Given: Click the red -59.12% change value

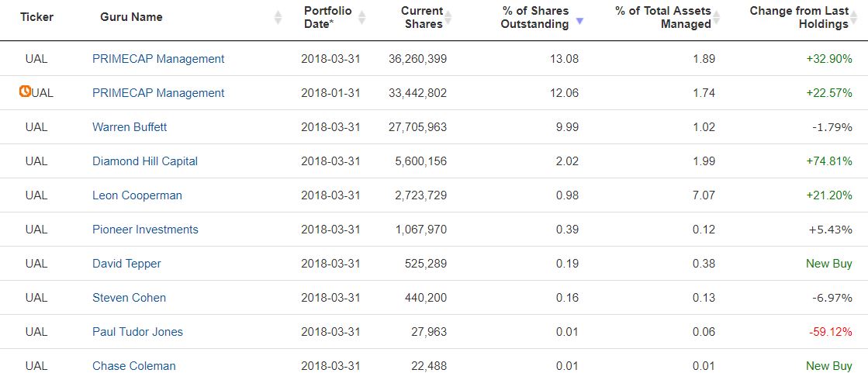Looking at the screenshot, I should (x=830, y=332).
